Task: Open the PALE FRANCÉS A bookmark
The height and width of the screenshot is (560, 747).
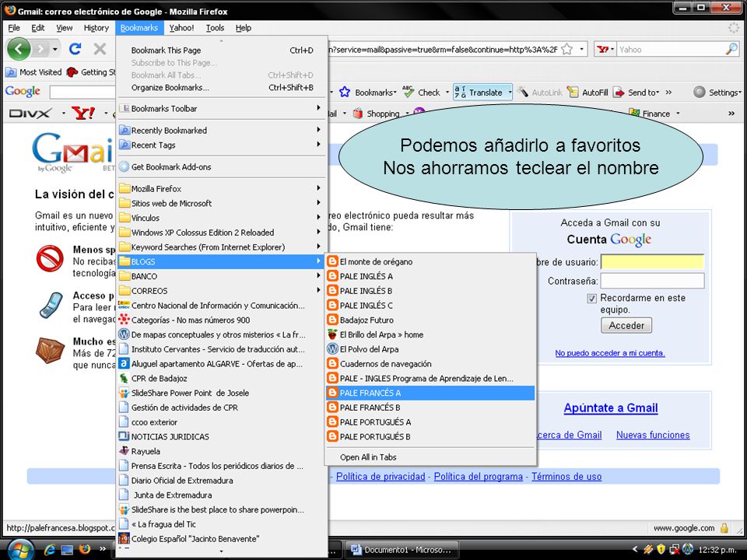Action: pyautogui.click(x=430, y=393)
